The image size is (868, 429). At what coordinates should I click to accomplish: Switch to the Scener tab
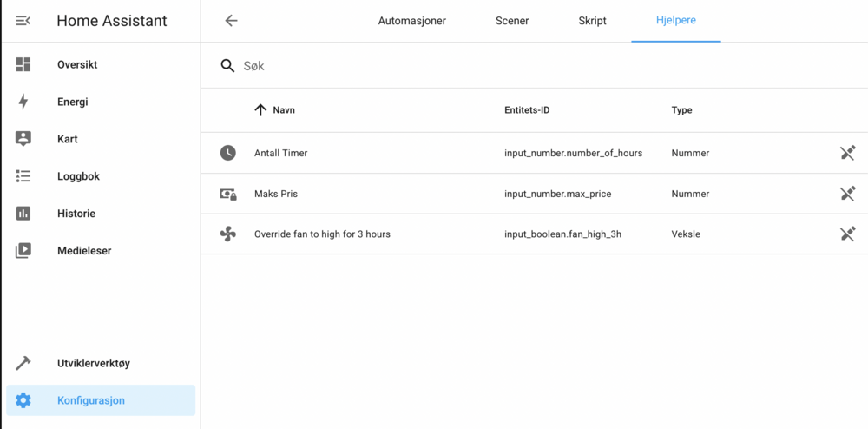[512, 21]
